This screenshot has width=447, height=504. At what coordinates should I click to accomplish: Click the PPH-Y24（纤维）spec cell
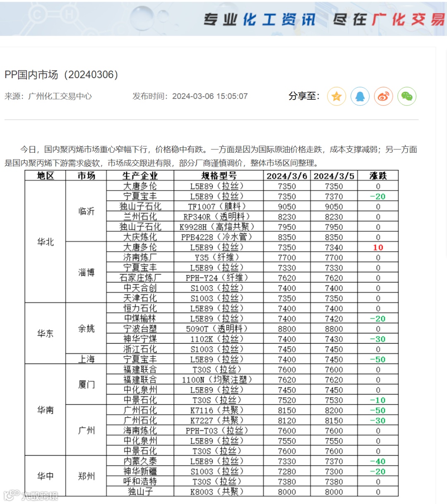point(219,278)
